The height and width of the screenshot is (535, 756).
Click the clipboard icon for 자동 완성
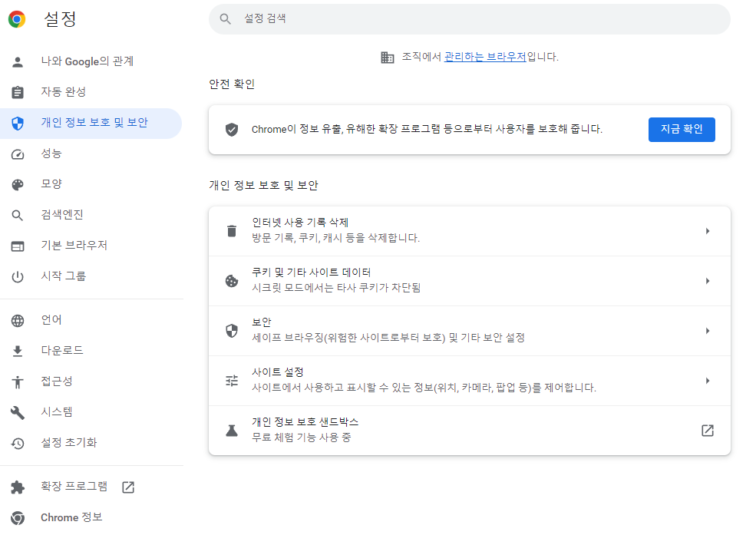click(x=18, y=92)
